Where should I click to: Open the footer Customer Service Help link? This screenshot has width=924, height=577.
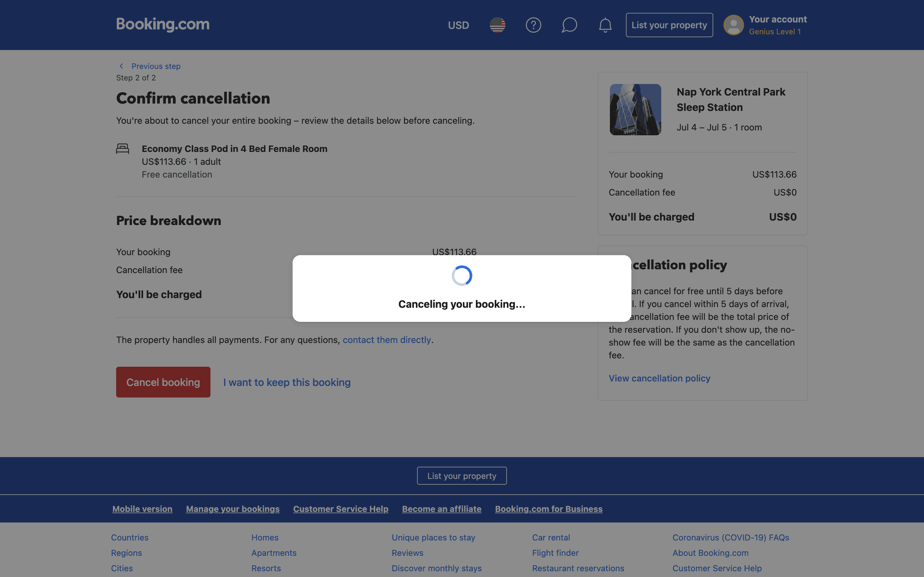(341, 509)
